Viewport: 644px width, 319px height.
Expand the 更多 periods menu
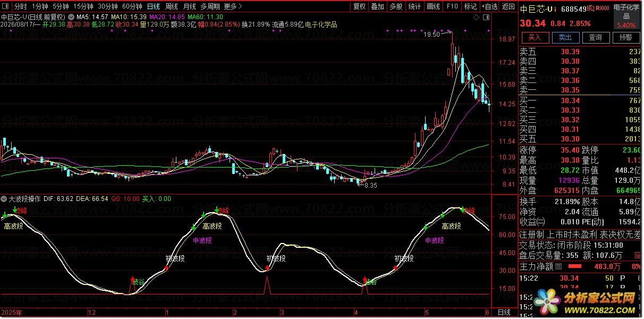pos(233,7)
